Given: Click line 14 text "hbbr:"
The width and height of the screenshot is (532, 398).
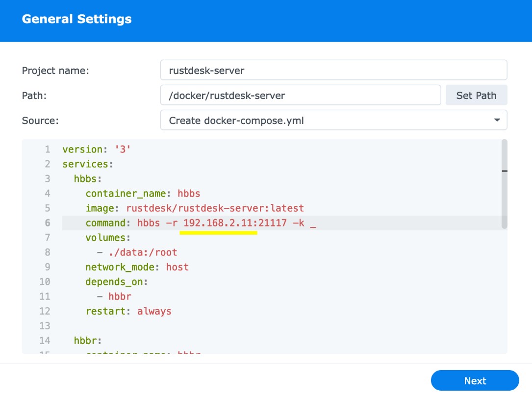Looking at the screenshot, I should point(88,341).
